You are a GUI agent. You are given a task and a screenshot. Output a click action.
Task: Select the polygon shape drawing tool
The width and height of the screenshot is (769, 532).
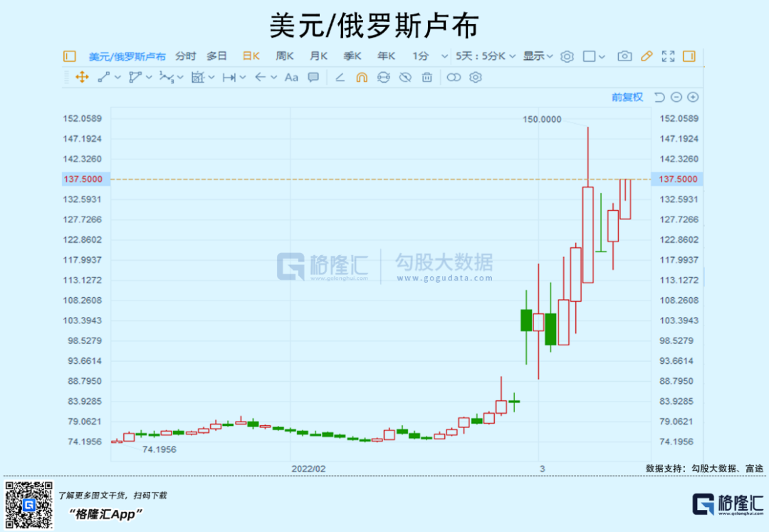pos(135,77)
